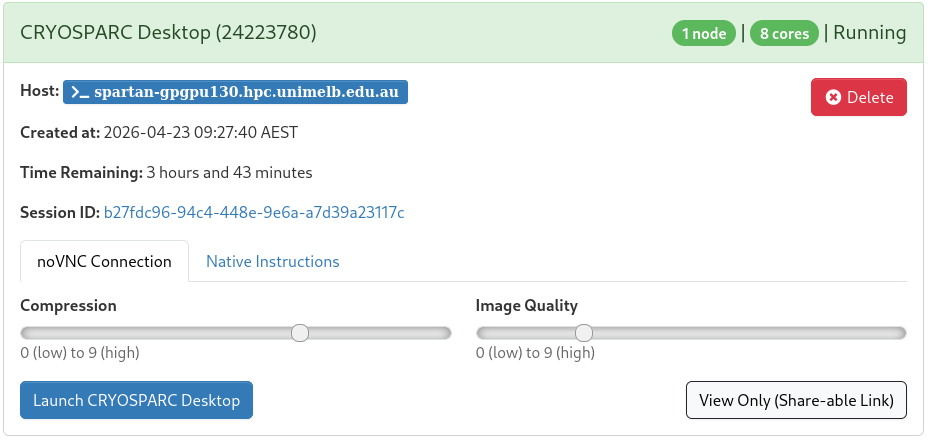
Task: Select the noVNC Connection tab
Action: [104, 261]
